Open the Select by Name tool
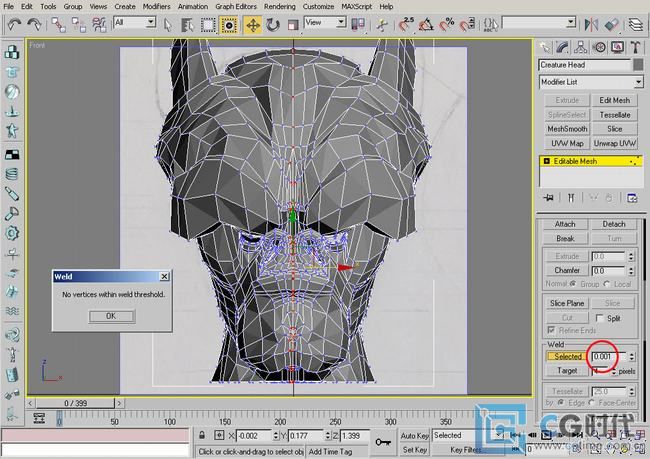650x459 pixels. [x=187, y=25]
